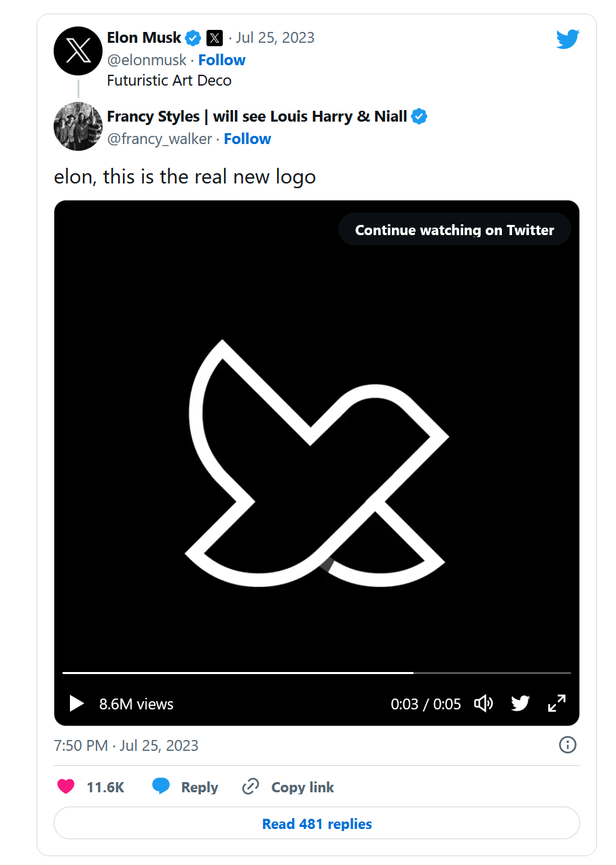Click the tweet info icon

(x=567, y=745)
